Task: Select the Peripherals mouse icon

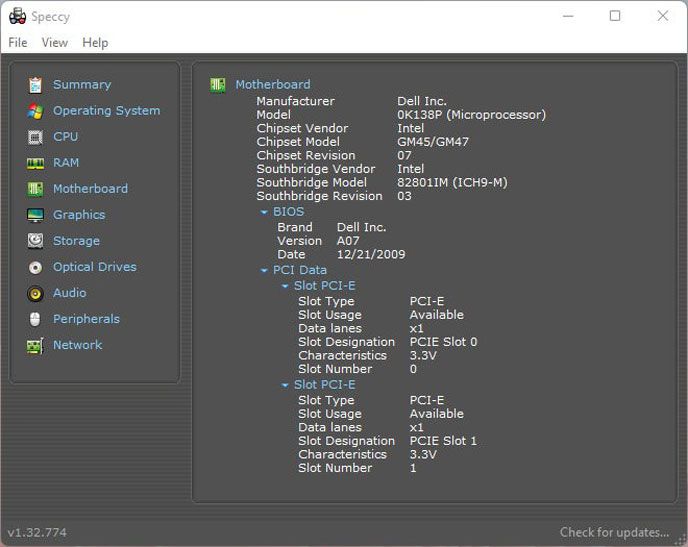Action: click(x=36, y=319)
